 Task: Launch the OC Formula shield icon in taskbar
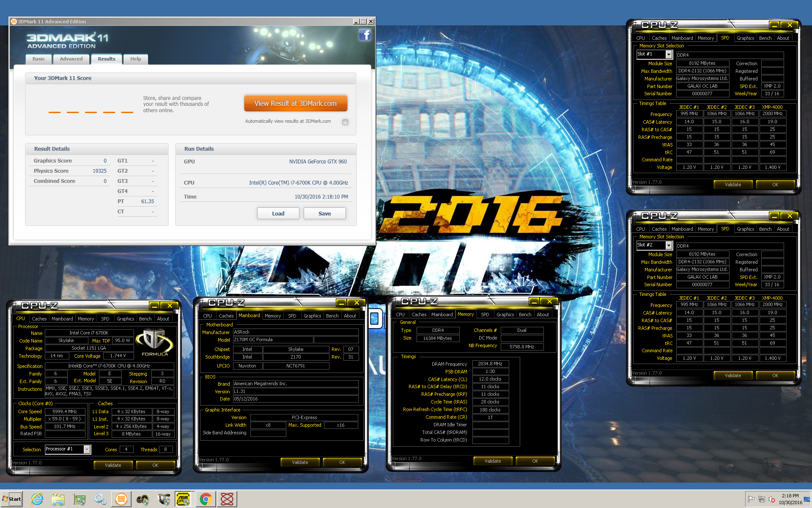point(164,499)
